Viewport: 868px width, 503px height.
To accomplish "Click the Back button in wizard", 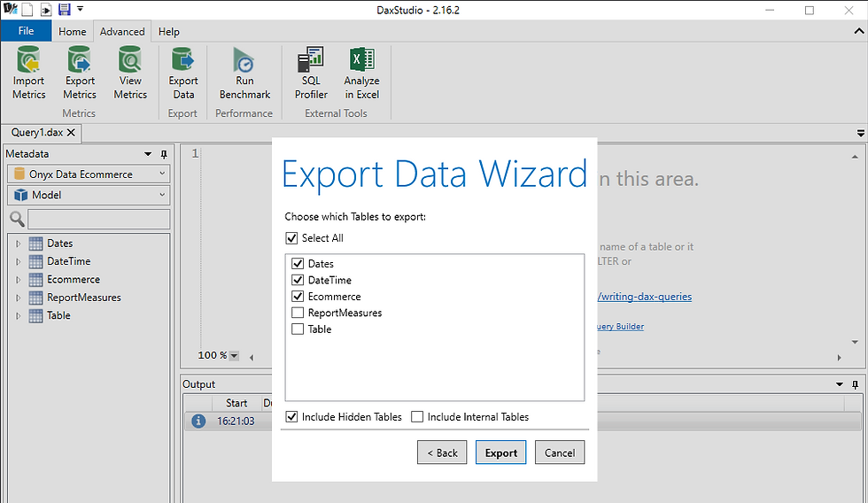I will (x=442, y=453).
